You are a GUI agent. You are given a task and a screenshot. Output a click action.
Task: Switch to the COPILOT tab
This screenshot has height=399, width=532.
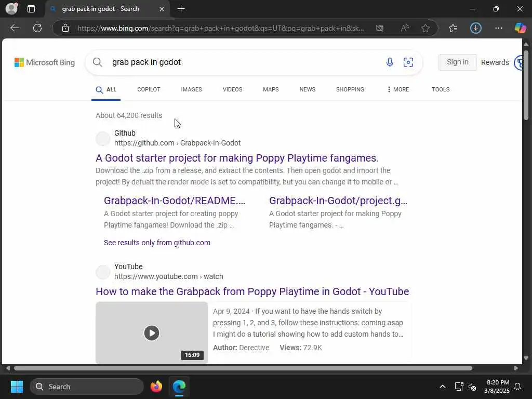click(149, 89)
